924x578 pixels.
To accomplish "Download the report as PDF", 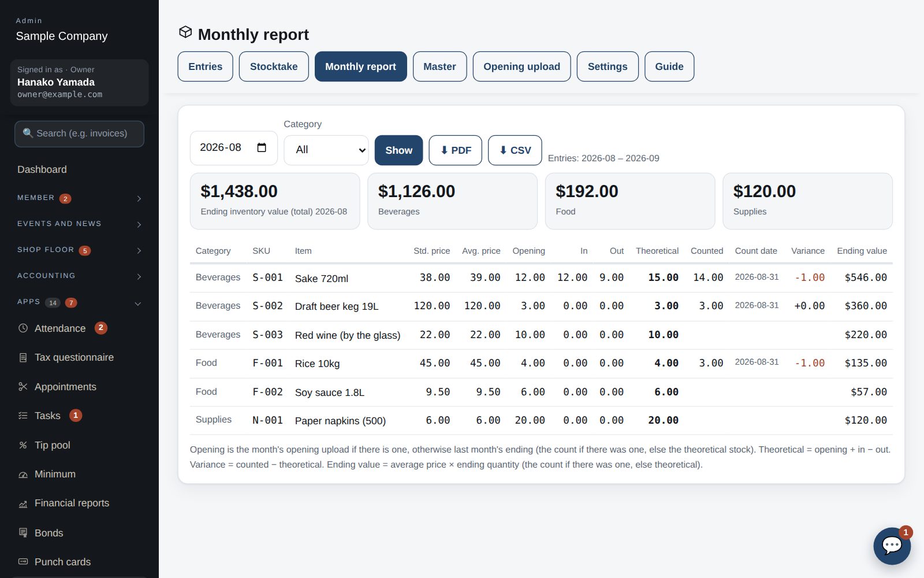I will coord(455,150).
